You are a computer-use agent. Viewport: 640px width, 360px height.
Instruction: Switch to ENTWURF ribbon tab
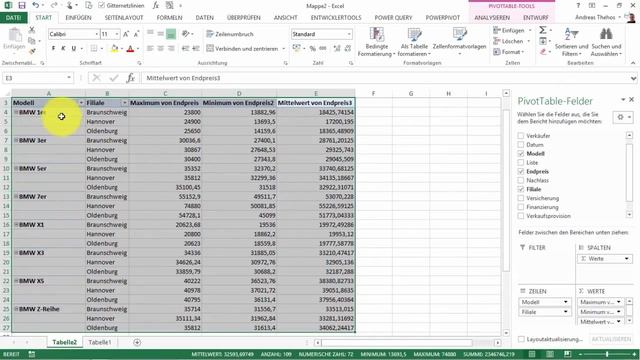(536, 18)
